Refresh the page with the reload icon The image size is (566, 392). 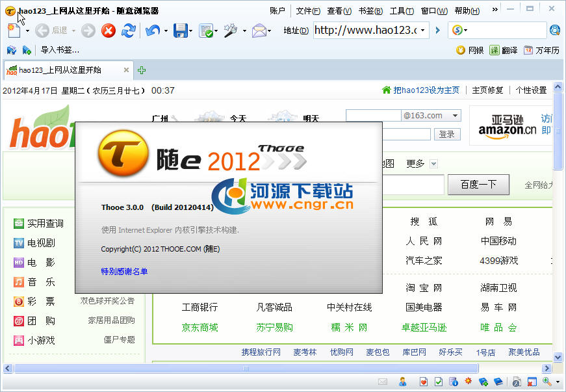(129, 31)
